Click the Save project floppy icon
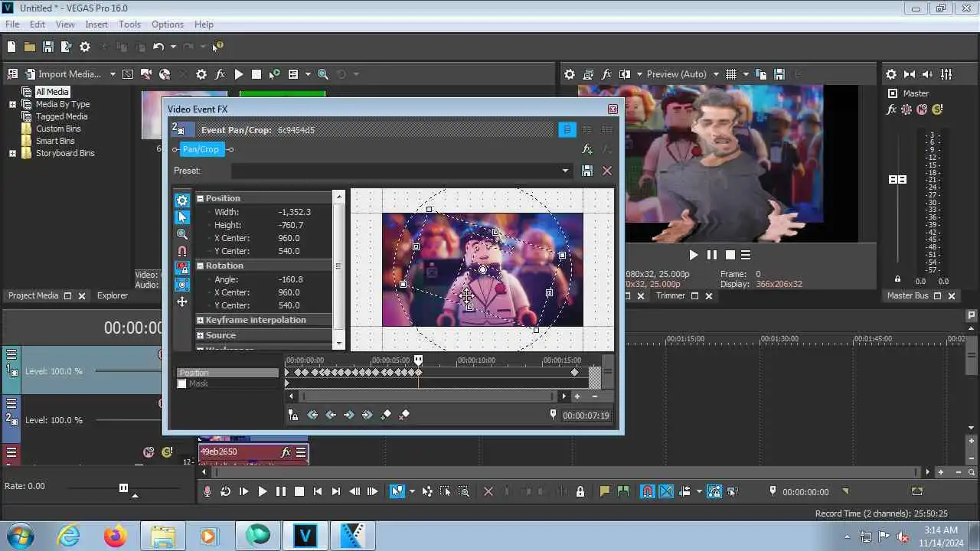 point(47,47)
